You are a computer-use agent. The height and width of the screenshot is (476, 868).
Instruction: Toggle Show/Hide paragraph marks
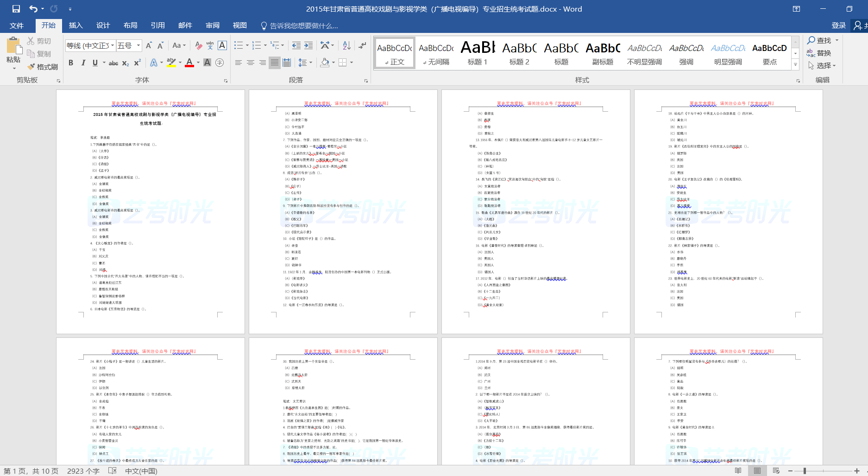click(x=362, y=45)
